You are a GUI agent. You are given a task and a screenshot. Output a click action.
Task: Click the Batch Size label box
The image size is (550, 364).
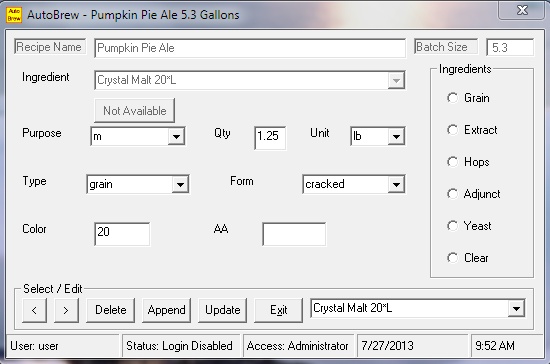tap(446, 47)
